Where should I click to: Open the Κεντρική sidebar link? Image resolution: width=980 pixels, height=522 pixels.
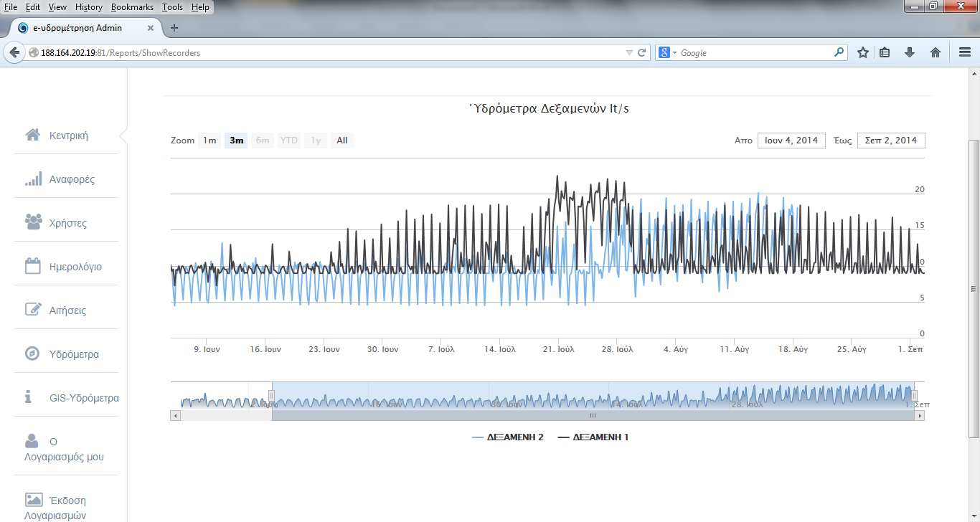point(69,136)
